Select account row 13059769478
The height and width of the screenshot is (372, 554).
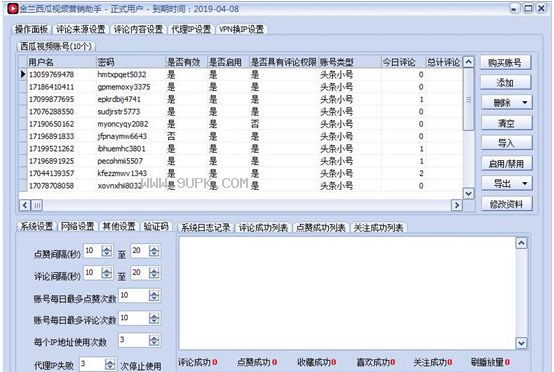240,75
